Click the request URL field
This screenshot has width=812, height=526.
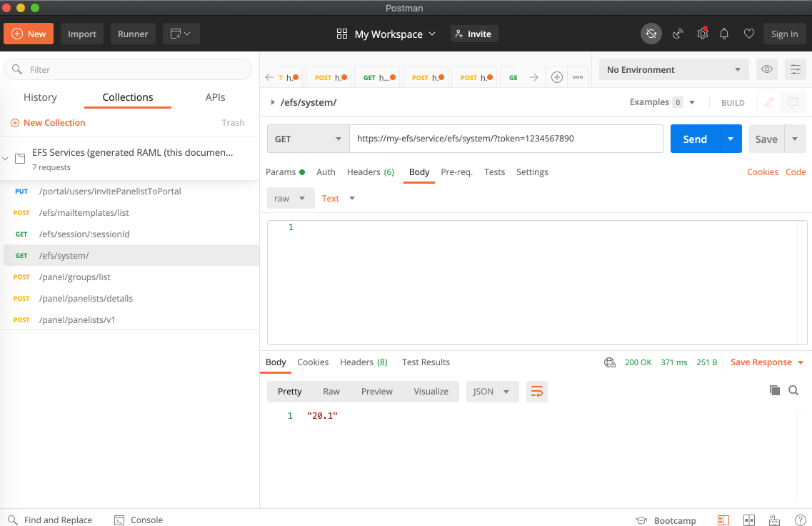click(506, 139)
